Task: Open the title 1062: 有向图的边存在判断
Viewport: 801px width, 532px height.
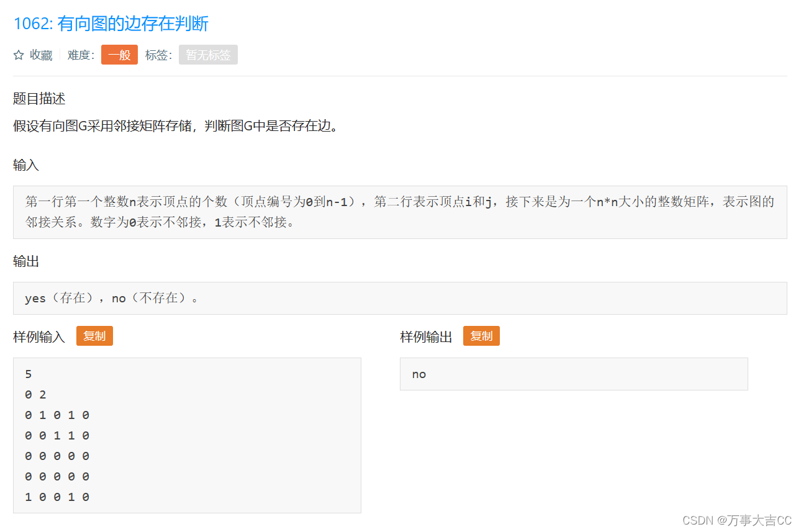Action: tap(111, 24)
